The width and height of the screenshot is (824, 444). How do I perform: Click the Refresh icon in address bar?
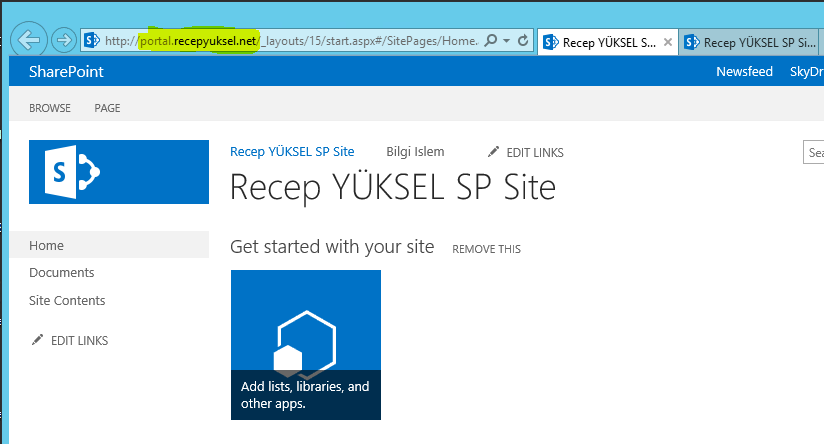[x=523, y=40]
